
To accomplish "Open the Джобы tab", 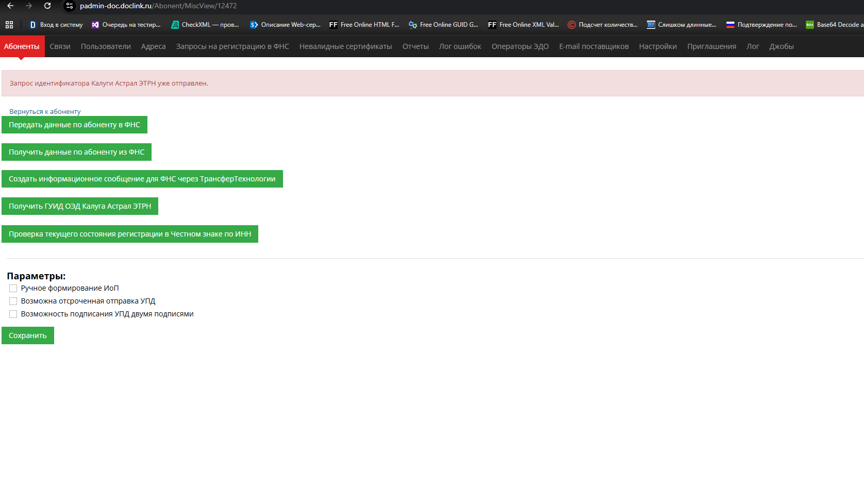I will pos(782,46).
